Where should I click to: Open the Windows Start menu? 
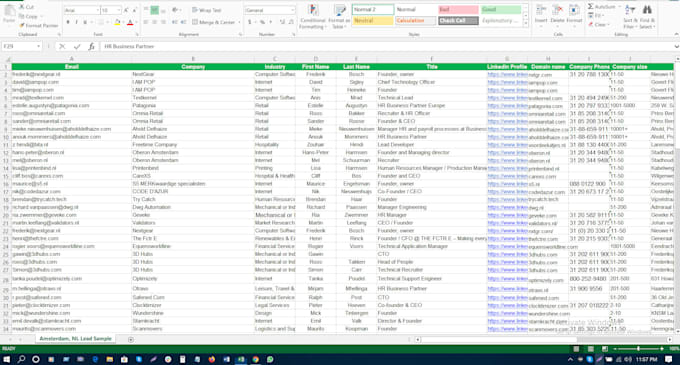(x=7, y=359)
